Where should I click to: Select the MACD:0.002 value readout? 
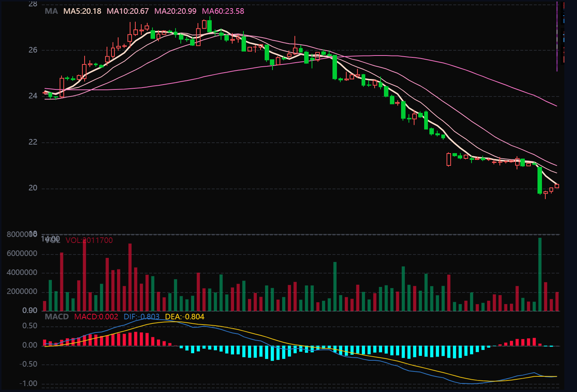pos(96,317)
